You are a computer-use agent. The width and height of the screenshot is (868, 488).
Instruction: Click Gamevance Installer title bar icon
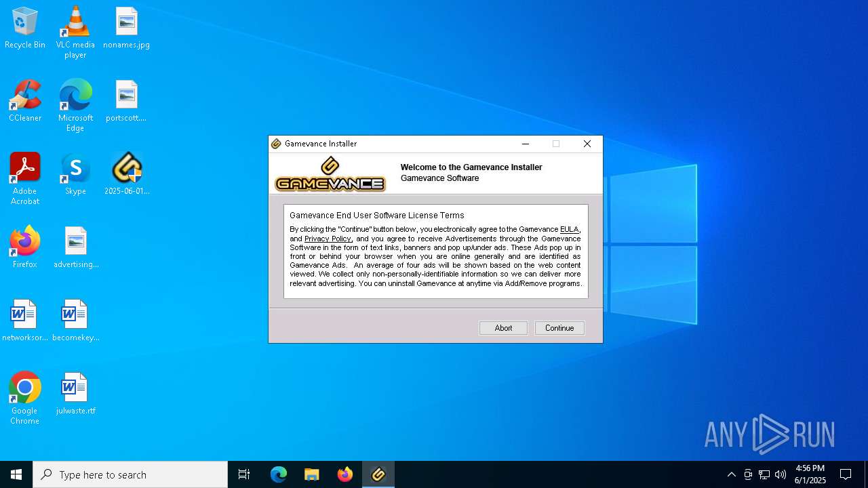click(x=276, y=144)
